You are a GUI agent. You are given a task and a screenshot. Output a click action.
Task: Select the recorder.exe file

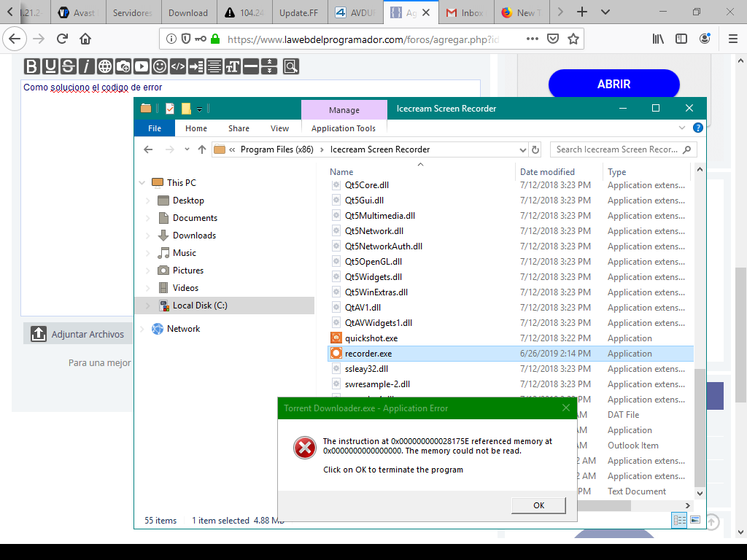(x=511, y=354)
